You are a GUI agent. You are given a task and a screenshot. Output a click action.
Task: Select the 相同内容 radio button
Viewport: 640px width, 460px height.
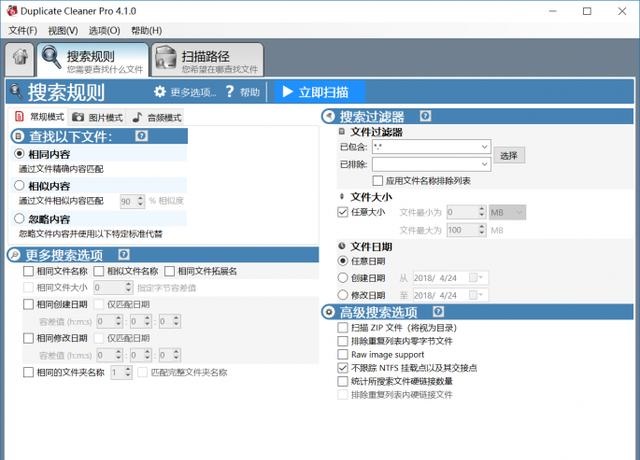[x=19, y=154]
